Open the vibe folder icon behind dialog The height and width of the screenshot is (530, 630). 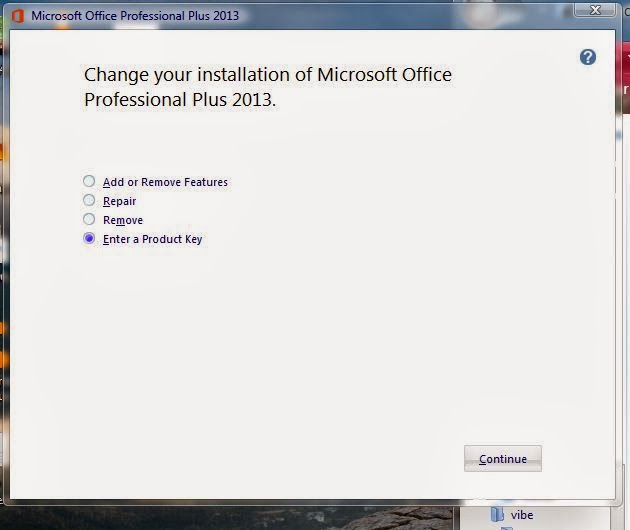point(497,514)
